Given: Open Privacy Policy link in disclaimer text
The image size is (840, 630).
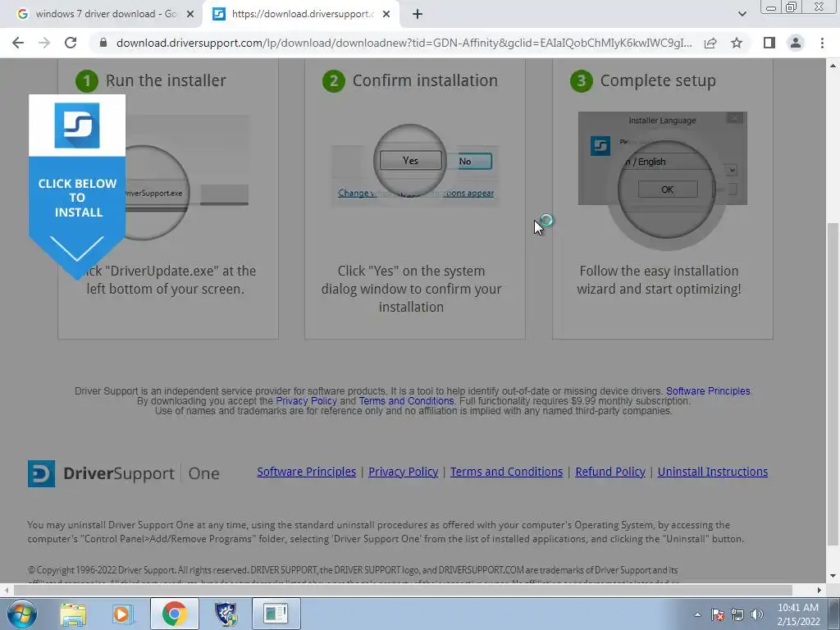Looking at the screenshot, I should coord(306,400).
